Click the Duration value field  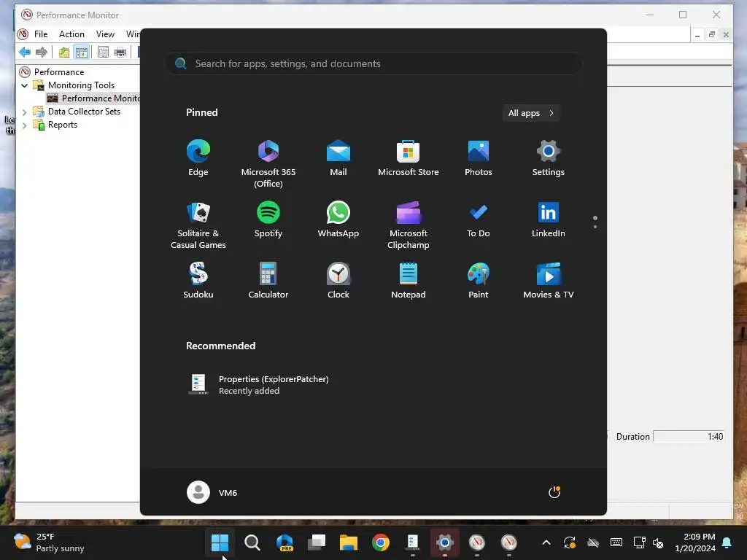(x=689, y=437)
